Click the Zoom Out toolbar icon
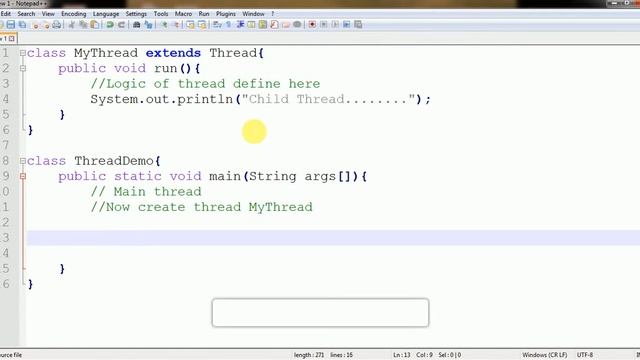Screen dimensions: 640x360 176,24
